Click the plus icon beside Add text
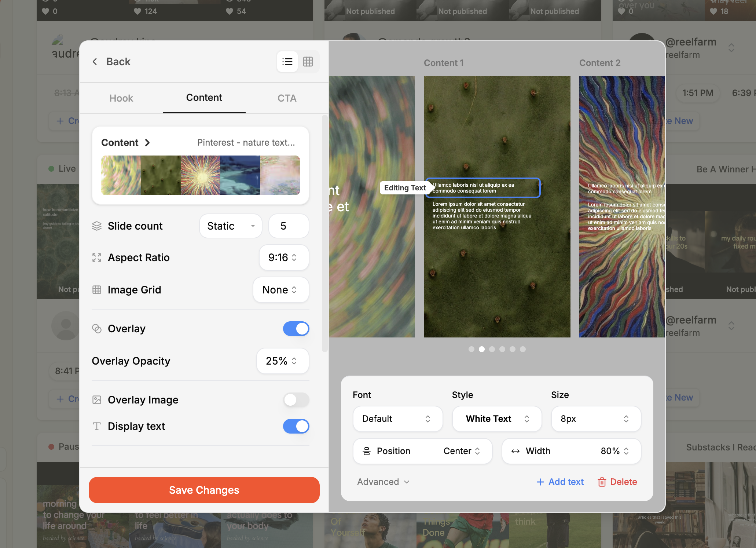756x548 pixels. click(x=540, y=482)
